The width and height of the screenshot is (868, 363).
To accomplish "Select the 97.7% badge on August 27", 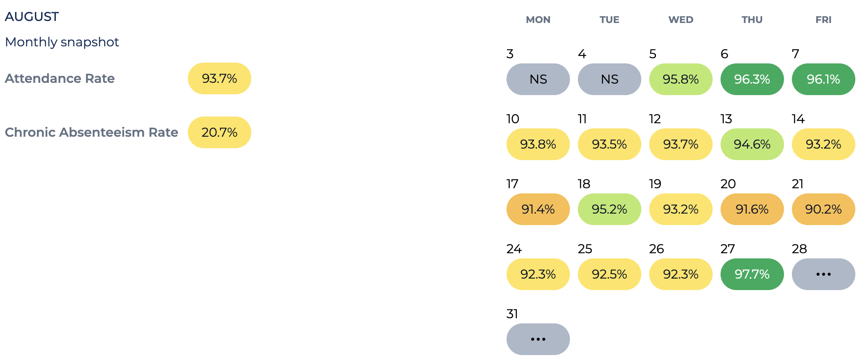I will point(752,274).
